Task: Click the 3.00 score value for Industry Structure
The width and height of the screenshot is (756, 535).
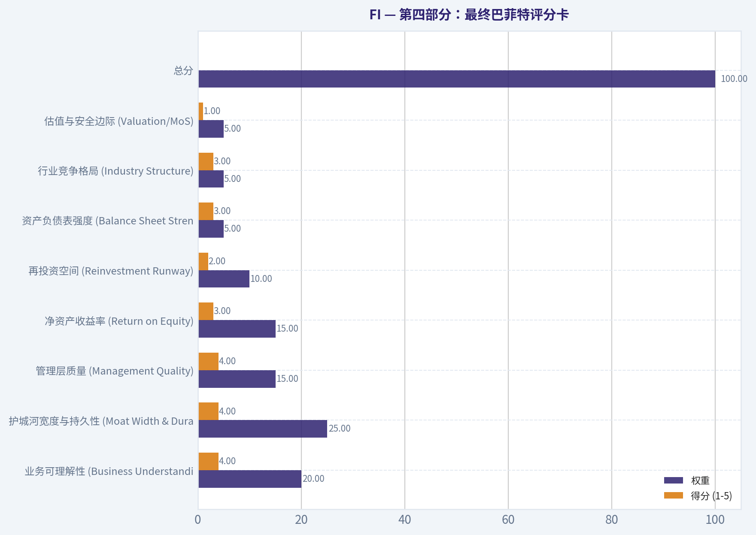Action: point(222,161)
